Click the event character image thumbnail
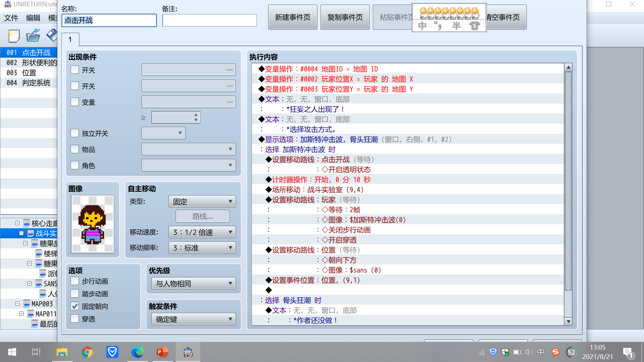 point(93,224)
